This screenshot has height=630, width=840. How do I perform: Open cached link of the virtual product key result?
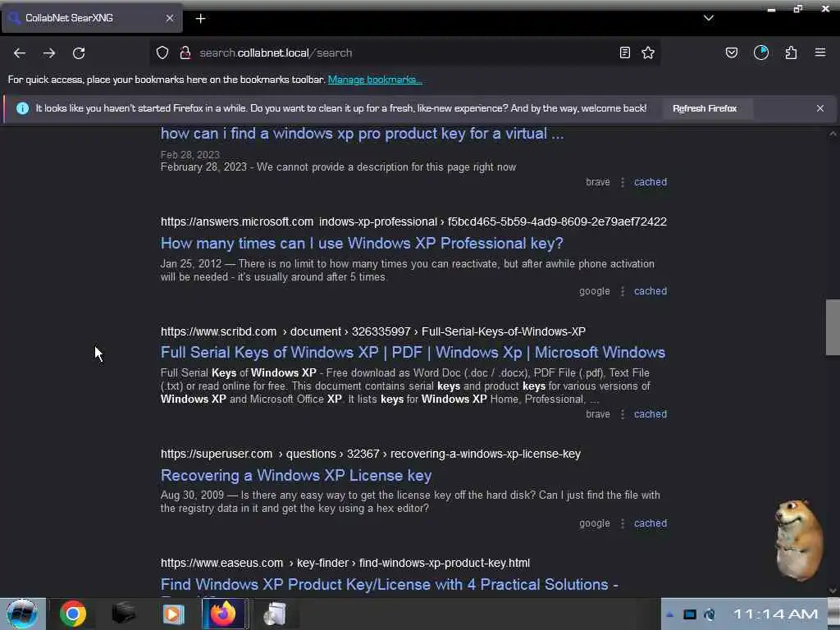pyautogui.click(x=651, y=182)
